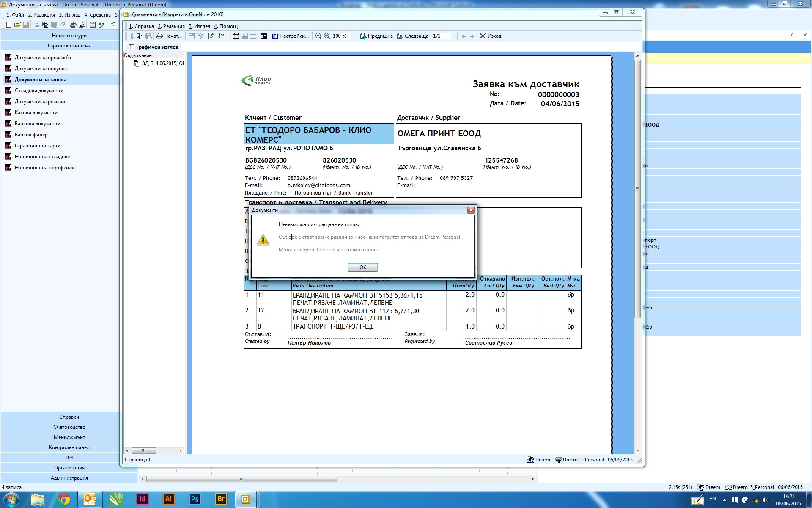Open 4. Средства menu in main window
Screen dimensions: 812x508
pos(97,15)
